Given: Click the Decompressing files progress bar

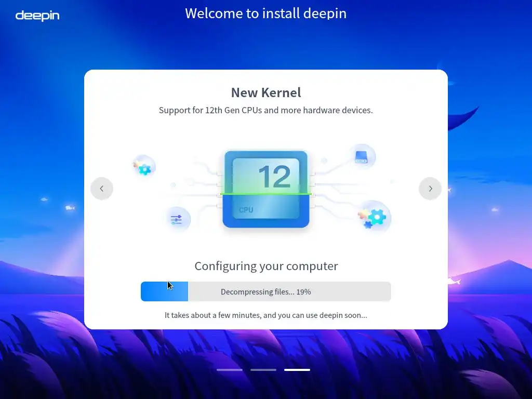Looking at the screenshot, I should [x=266, y=291].
